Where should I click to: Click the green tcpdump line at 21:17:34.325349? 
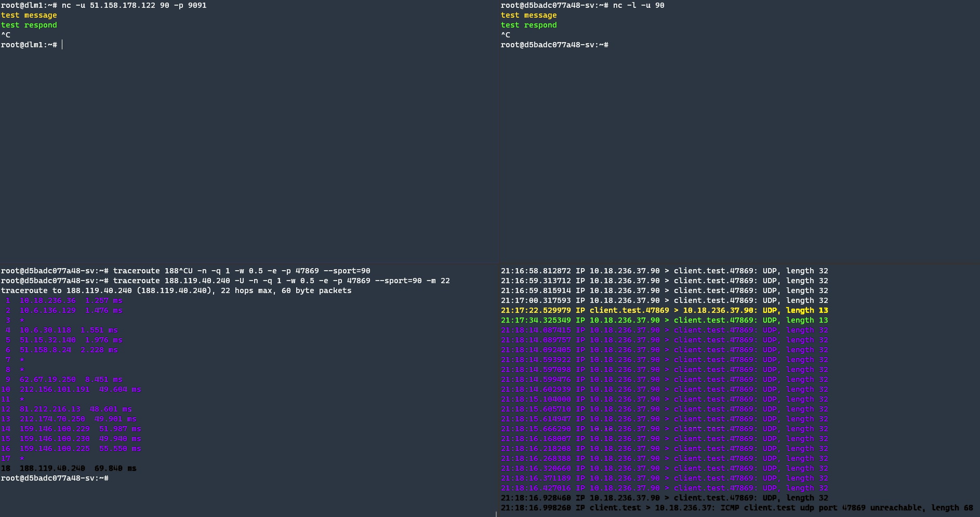[x=664, y=320]
